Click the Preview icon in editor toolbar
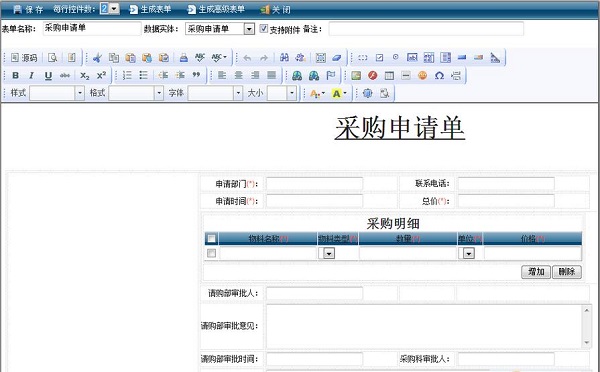Screen dimensions: 600x372 tap(52, 58)
